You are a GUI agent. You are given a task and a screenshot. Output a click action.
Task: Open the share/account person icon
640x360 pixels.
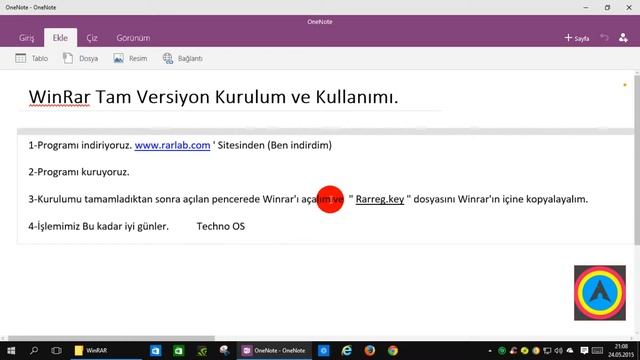(x=623, y=38)
